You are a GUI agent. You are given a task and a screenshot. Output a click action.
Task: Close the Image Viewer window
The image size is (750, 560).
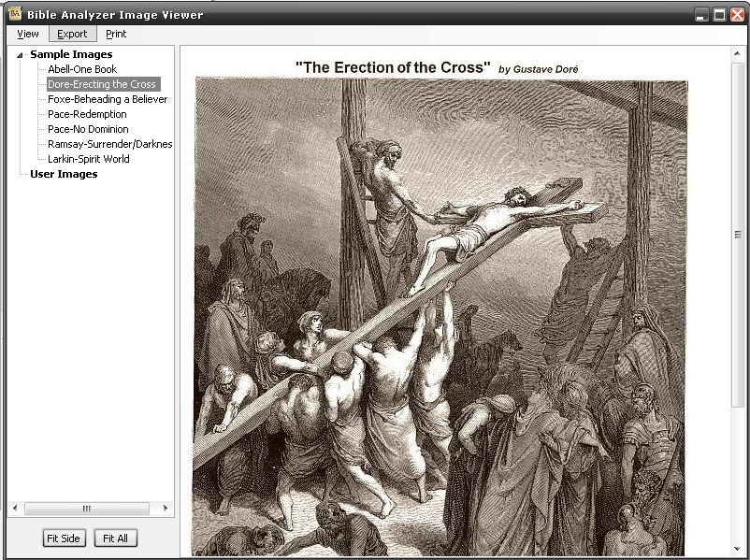click(x=737, y=15)
